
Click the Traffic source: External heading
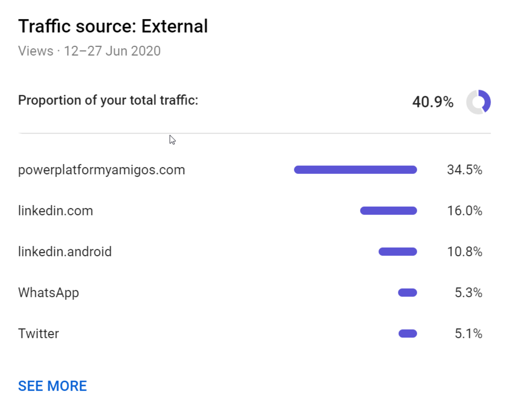(x=113, y=26)
